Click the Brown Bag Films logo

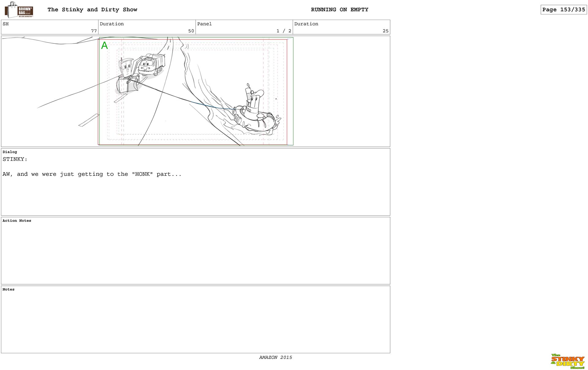click(x=19, y=10)
